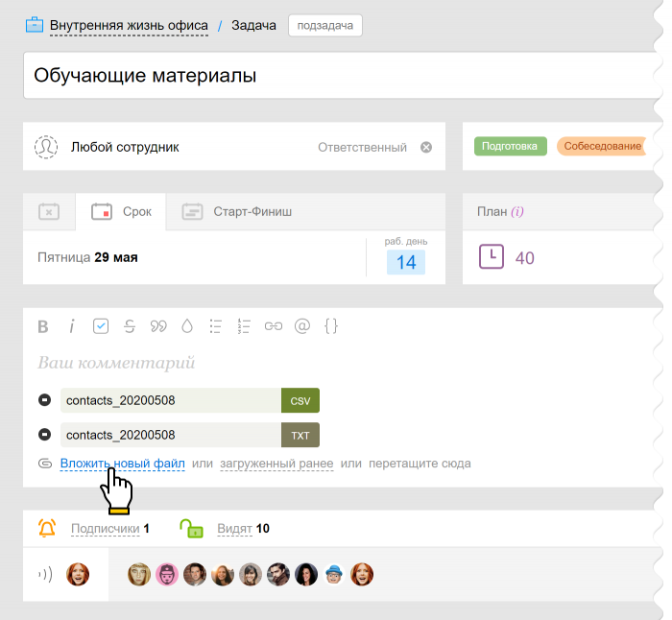Remove the contacts_20200508 CSV attachment
Viewport: 672px width, 620px height.
(44, 400)
